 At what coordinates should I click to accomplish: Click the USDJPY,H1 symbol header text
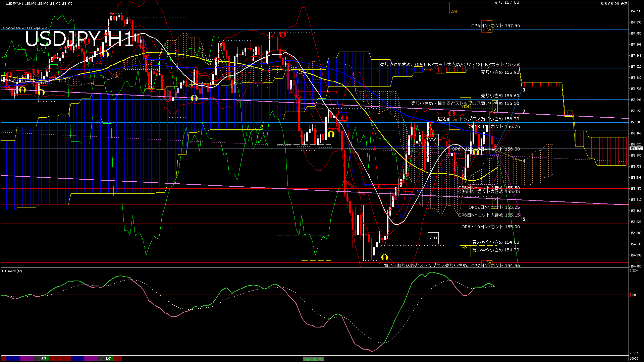pyautogui.click(x=14, y=3)
